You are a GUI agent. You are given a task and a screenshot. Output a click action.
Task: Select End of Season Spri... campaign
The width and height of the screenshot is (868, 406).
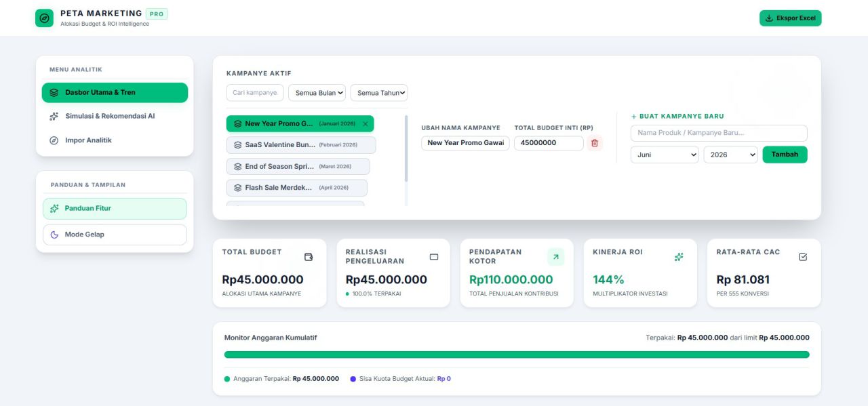298,167
